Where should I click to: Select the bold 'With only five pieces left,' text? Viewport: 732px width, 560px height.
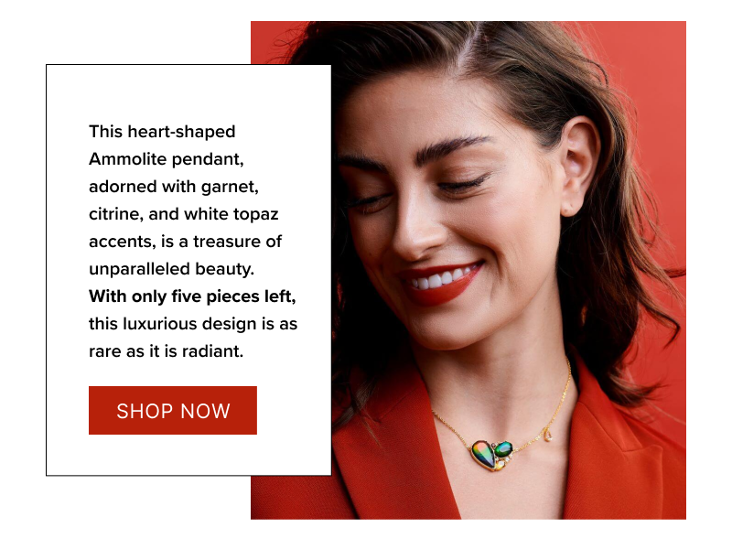[x=192, y=296]
